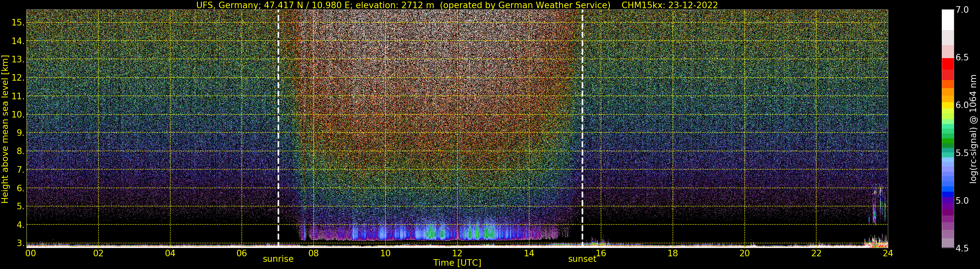Click the 16 hour tick on the time axis
Screen dimensions: 980x269
click(601, 253)
